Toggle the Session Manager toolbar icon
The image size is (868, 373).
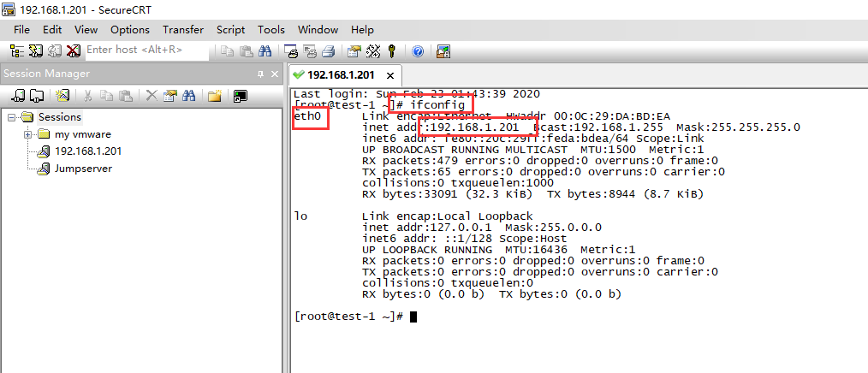pos(17,51)
